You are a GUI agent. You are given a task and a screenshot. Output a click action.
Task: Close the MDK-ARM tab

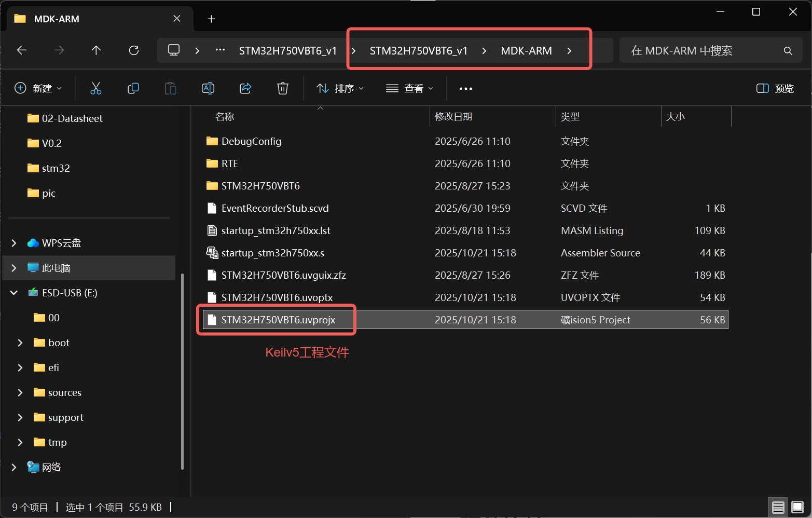click(x=177, y=19)
